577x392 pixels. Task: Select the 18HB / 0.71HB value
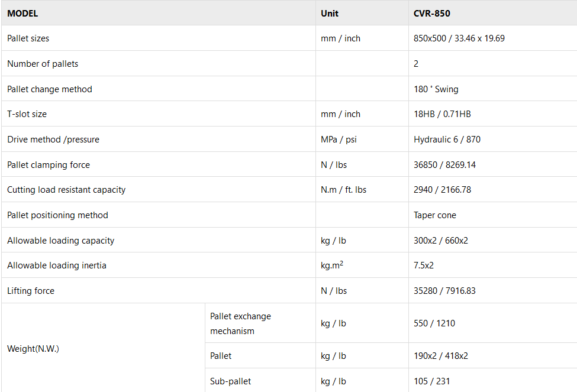443,114
